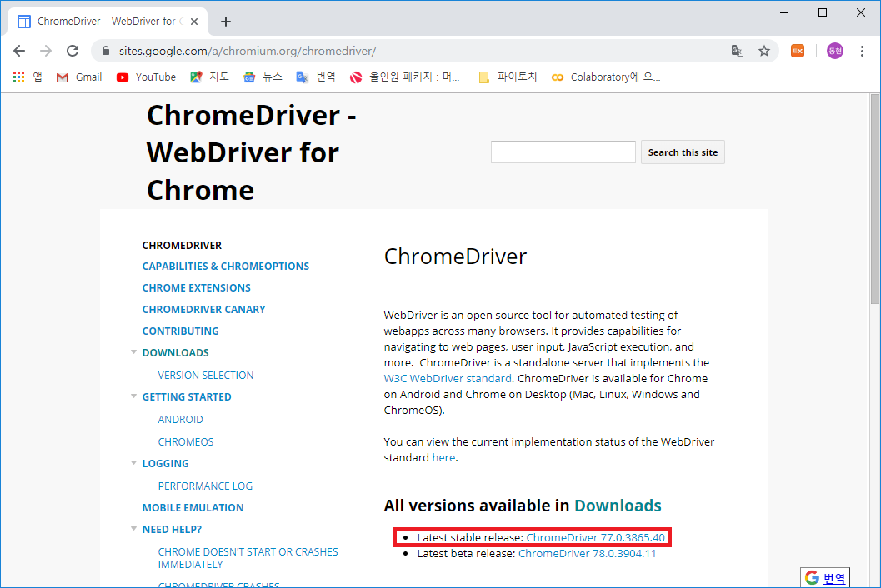
Task: Open the LOGGING sidebar link
Action: click(165, 464)
